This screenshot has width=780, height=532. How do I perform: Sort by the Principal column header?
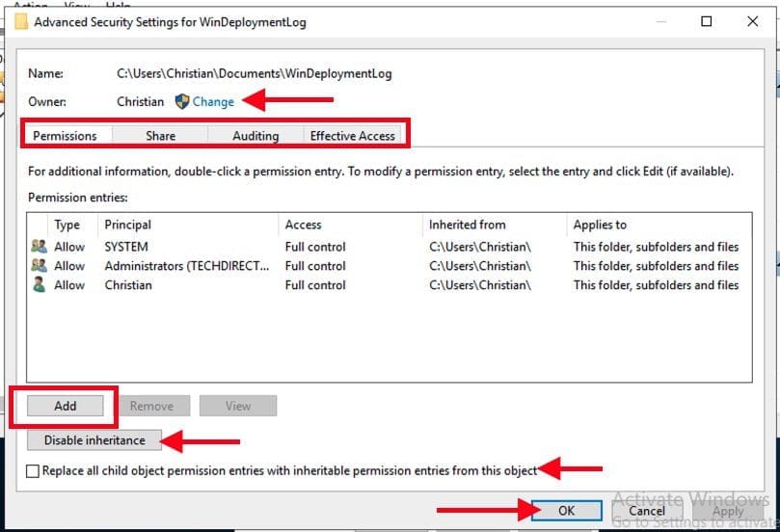click(x=127, y=225)
